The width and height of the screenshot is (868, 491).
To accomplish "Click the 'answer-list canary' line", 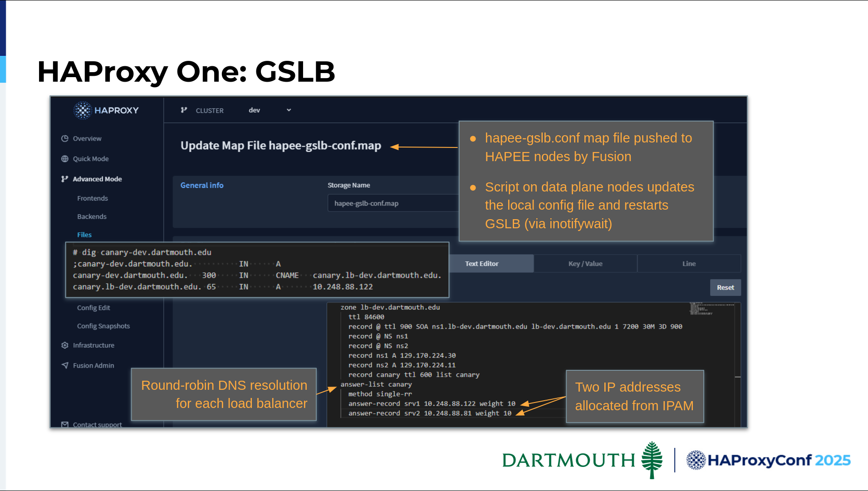I will [376, 384].
